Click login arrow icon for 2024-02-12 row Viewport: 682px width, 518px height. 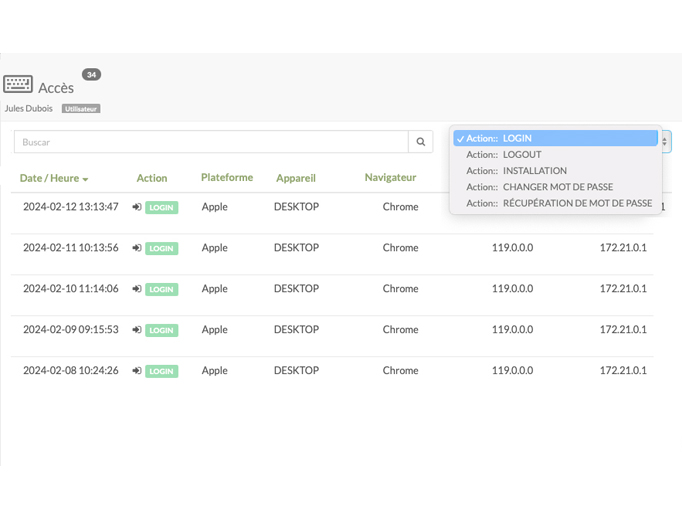[137, 207]
